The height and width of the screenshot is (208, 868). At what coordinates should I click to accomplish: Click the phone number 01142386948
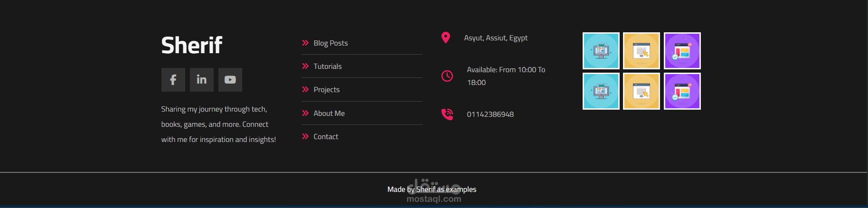(490, 114)
